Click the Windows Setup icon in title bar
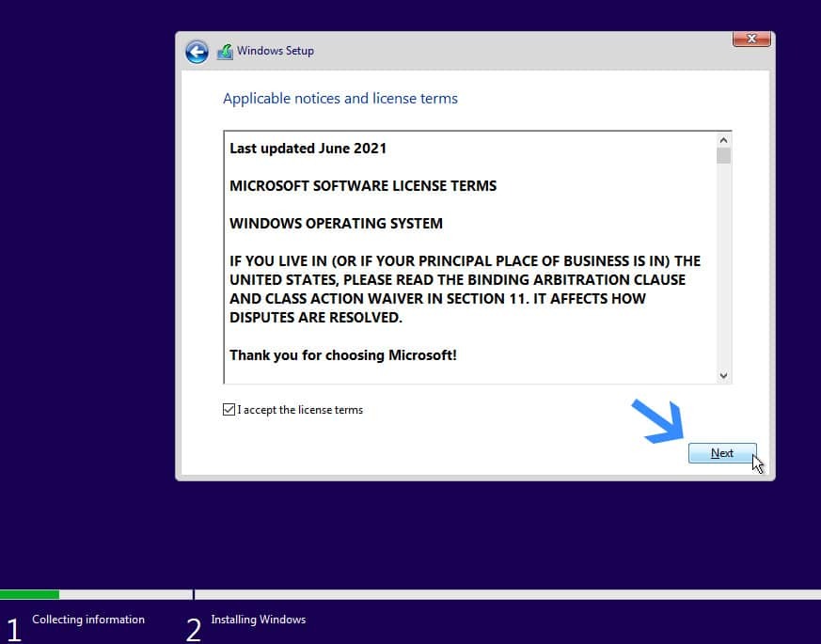The image size is (821, 644). (x=225, y=52)
